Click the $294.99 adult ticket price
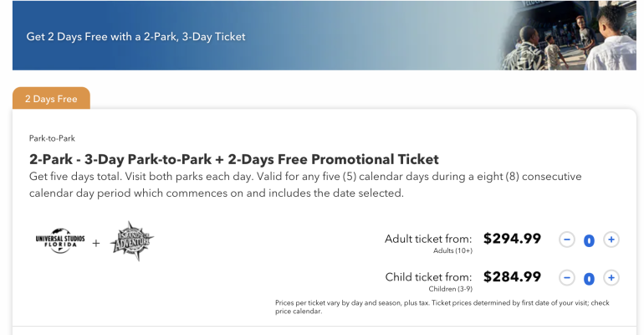 click(512, 239)
